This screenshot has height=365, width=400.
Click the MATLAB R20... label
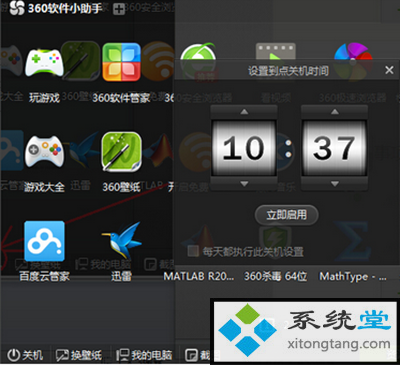pyautogui.click(x=199, y=276)
